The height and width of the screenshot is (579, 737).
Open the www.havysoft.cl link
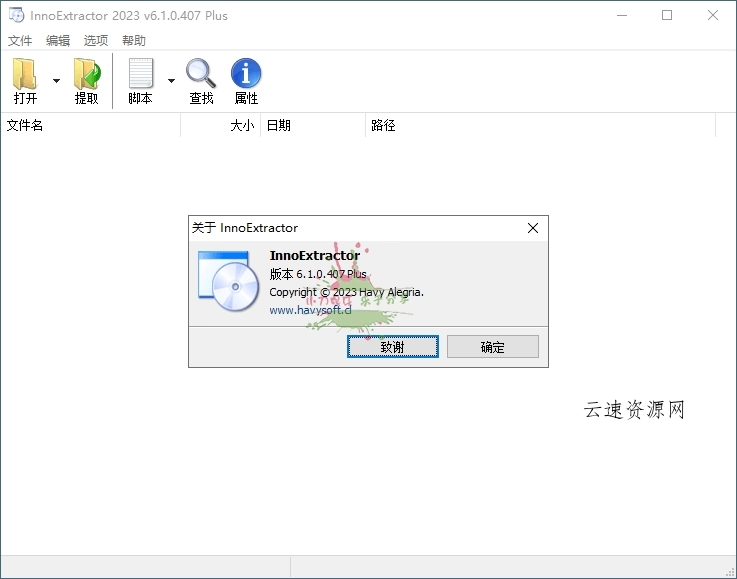click(310, 310)
